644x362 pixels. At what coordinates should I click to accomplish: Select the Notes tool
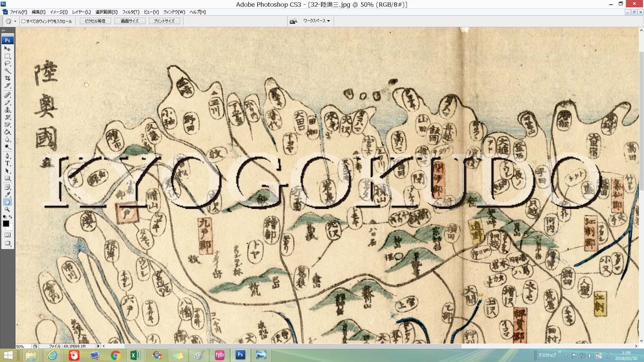(x=8, y=187)
